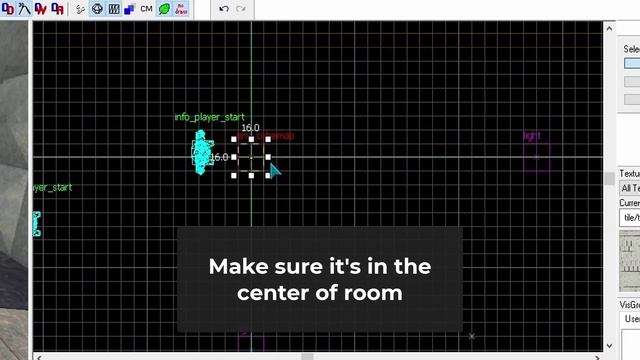Click the undo arrow
640x360 pixels.
(x=224, y=9)
